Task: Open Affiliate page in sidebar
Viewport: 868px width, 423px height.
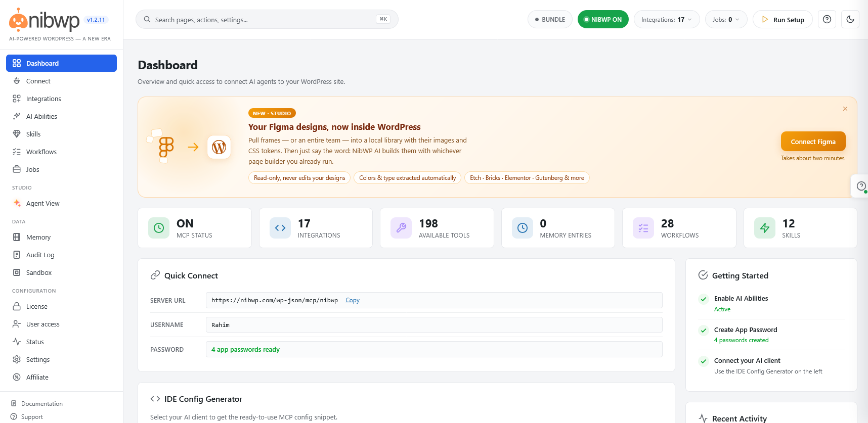Action: [61, 377]
